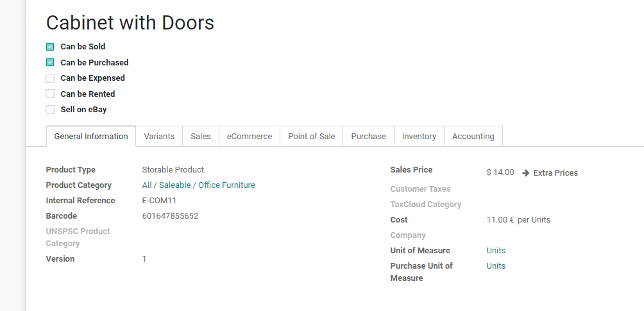Open the Sales tab

pos(201,137)
